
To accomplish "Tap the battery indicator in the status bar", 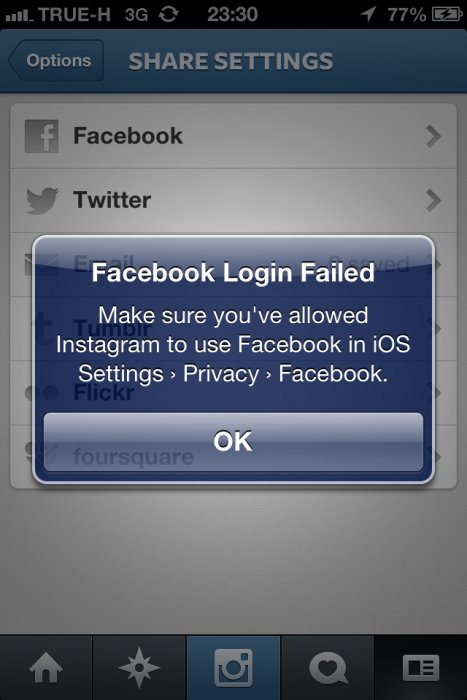I will coord(446,14).
